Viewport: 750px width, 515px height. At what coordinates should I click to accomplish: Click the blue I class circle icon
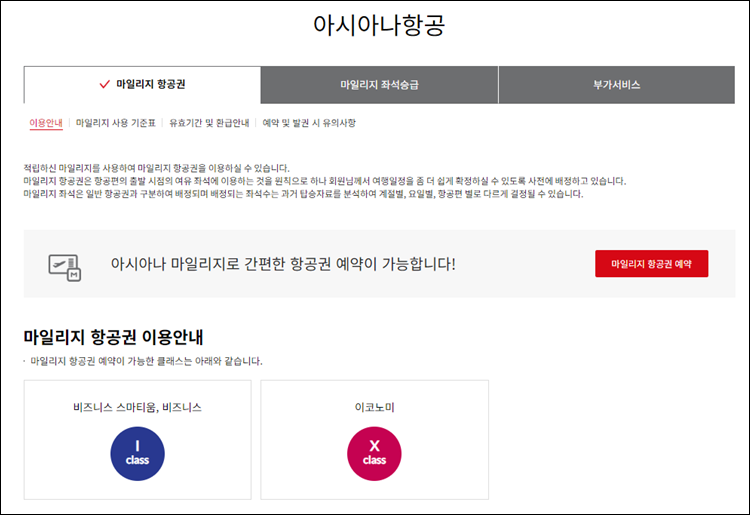coord(137,453)
